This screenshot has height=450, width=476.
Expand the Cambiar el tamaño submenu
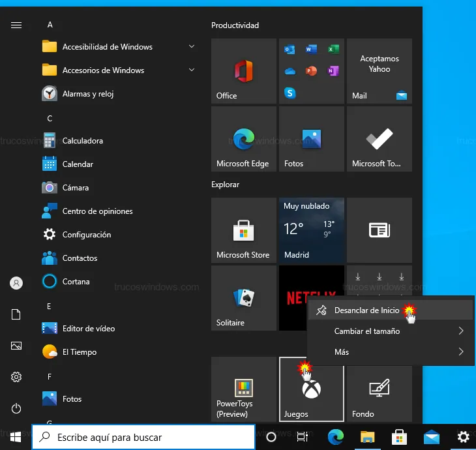click(x=389, y=331)
